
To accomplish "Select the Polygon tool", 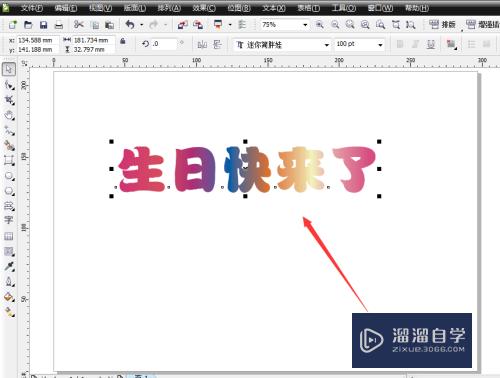I will point(9,191).
